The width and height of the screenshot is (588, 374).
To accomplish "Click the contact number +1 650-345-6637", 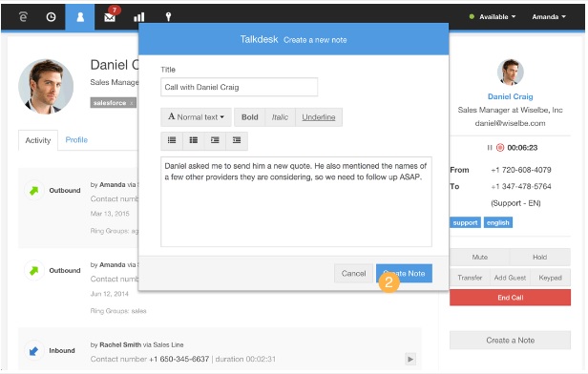I will [x=178, y=359].
